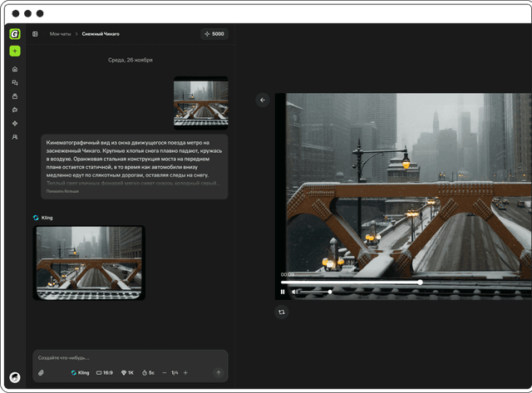Click the paperclip attach file icon
The width and height of the screenshot is (532, 393).
coord(41,373)
